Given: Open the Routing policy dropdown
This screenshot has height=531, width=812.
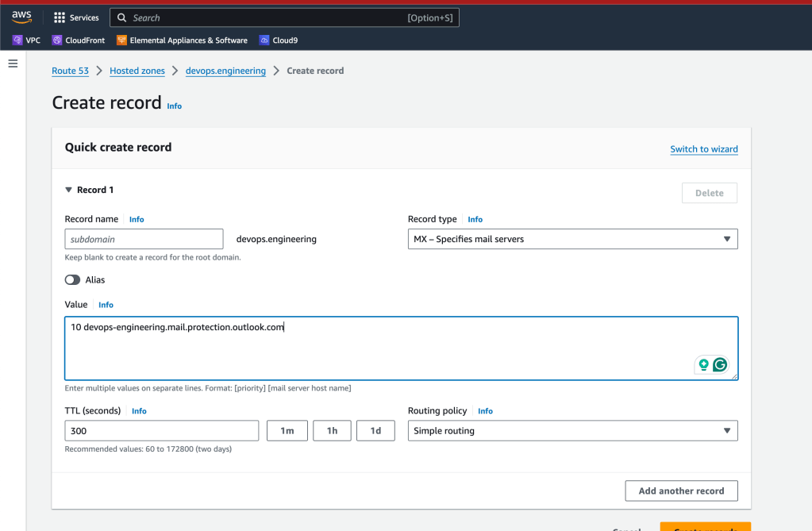Looking at the screenshot, I should click(x=573, y=430).
